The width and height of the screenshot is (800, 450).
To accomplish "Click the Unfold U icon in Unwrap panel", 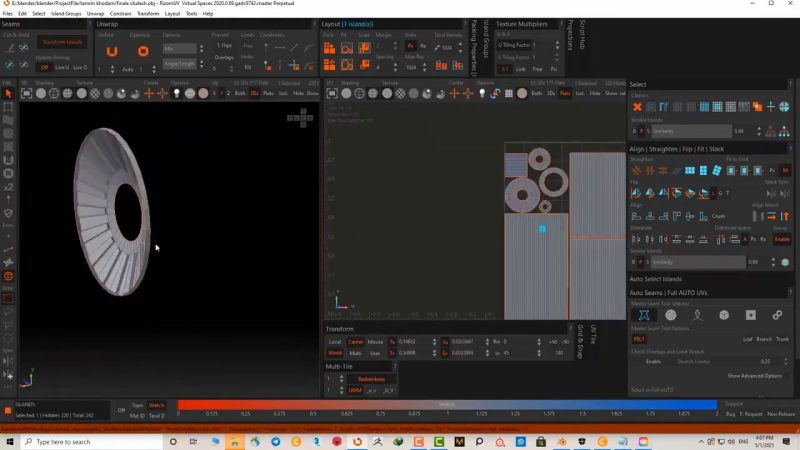I will tap(112, 51).
